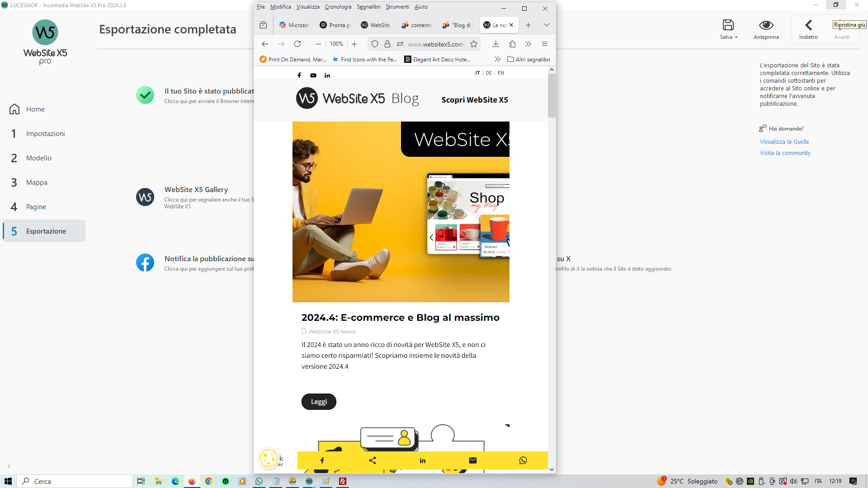Open Firefox downloads panel
Viewport: 868px width, 488px height.
click(x=495, y=44)
